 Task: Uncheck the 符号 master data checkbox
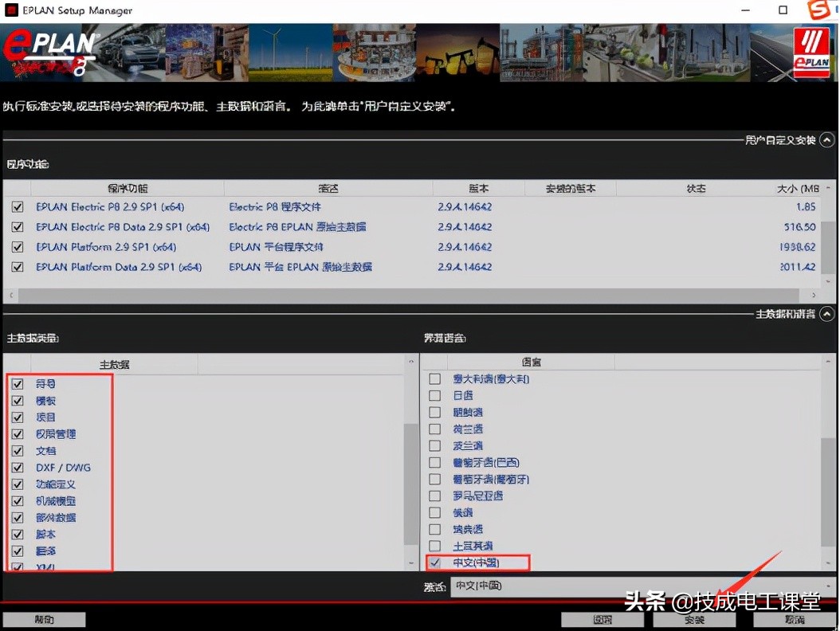tap(18, 383)
